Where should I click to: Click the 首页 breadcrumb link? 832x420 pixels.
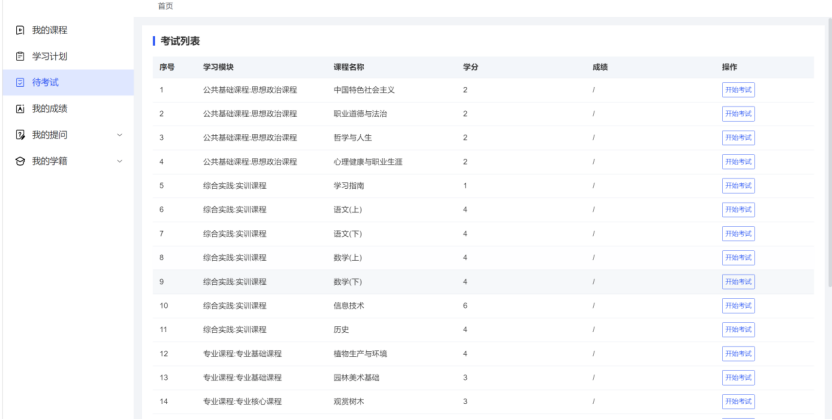point(165,7)
